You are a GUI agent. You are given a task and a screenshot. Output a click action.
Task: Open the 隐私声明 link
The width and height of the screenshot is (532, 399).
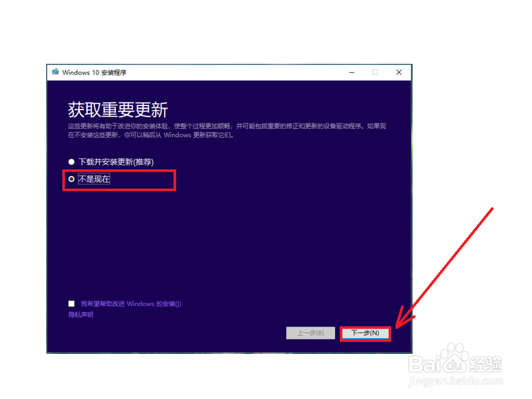click(81, 314)
